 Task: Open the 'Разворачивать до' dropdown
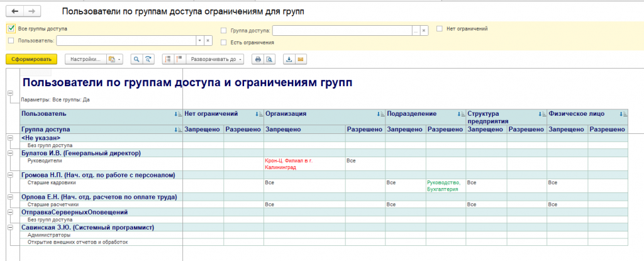[213, 59]
